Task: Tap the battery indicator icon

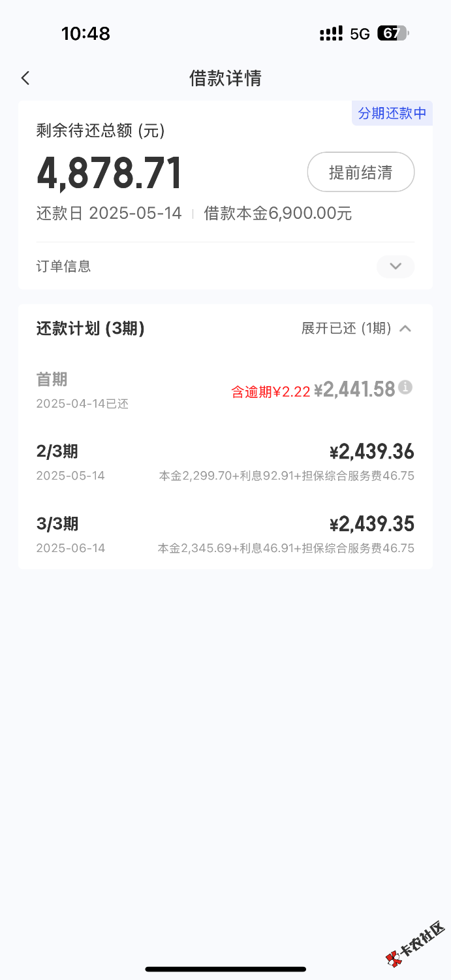Action: click(393, 33)
